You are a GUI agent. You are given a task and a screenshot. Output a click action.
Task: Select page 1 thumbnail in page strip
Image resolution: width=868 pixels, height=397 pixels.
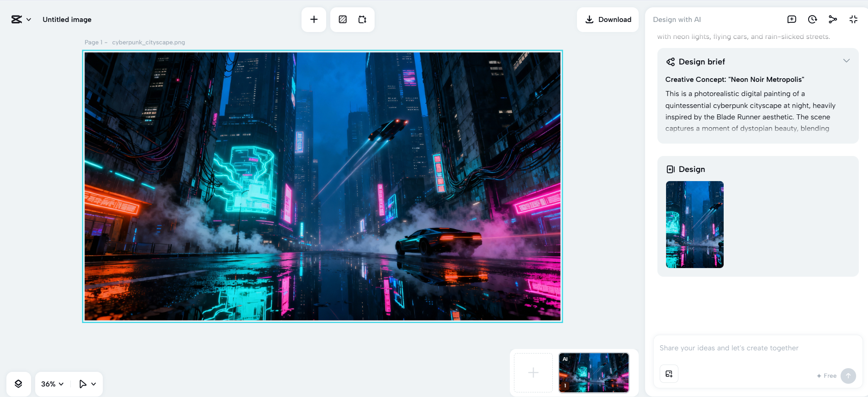tap(594, 373)
